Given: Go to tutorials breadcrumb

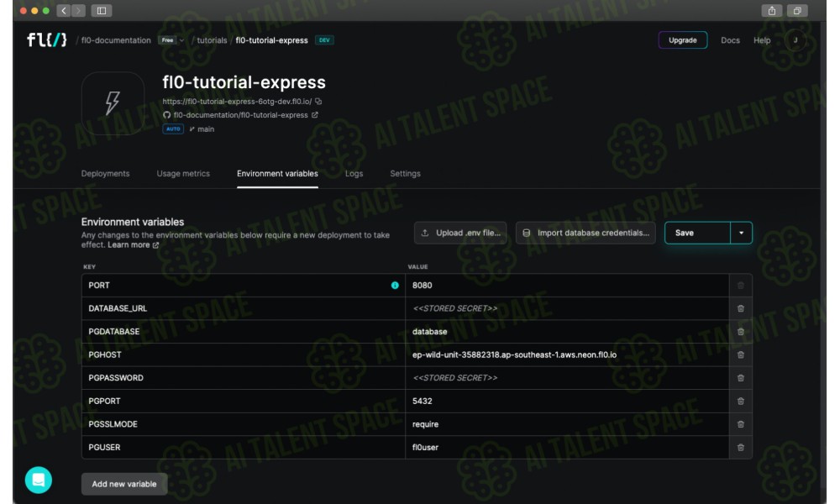Looking at the screenshot, I should tap(212, 40).
